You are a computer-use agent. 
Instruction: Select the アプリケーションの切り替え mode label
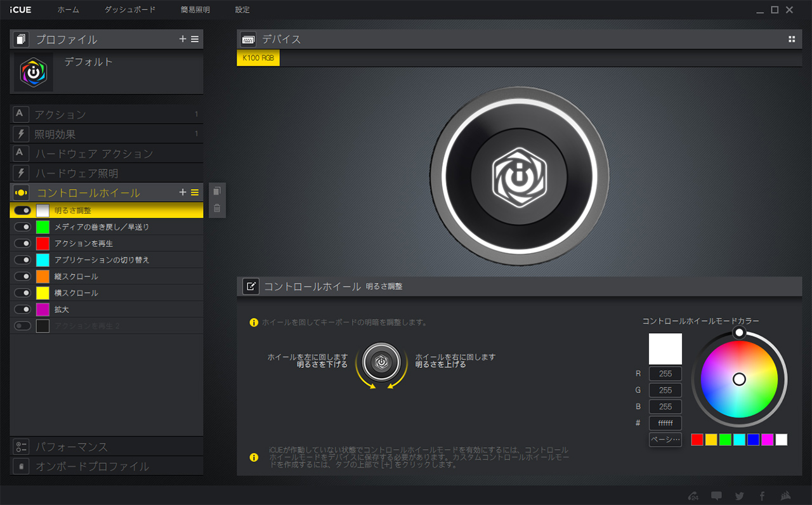tap(102, 260)
